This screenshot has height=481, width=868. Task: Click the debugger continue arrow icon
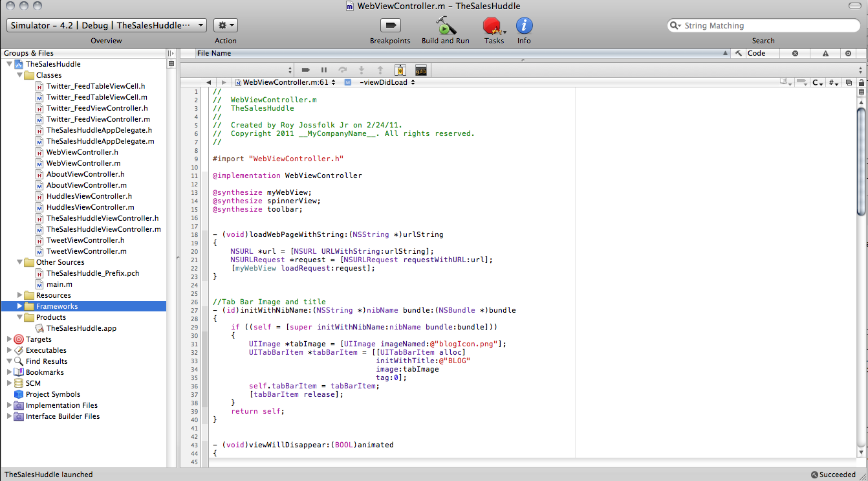306,70
